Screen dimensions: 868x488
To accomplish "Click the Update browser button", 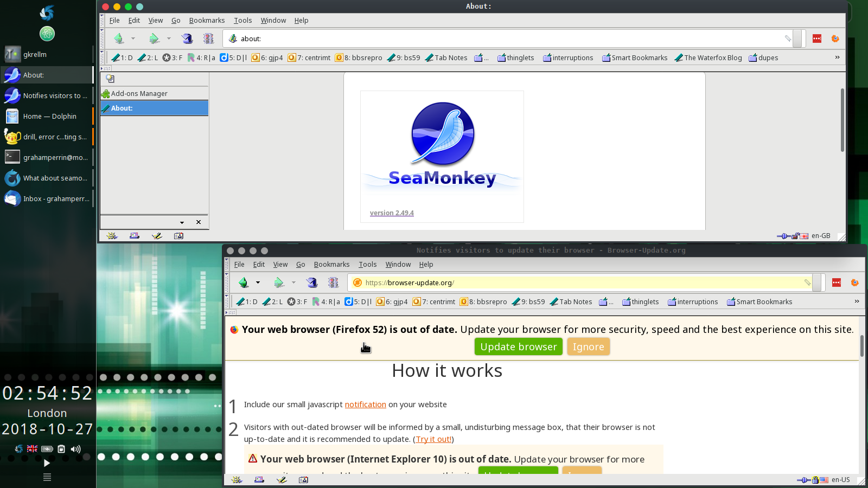I will [x=518, y=346].
